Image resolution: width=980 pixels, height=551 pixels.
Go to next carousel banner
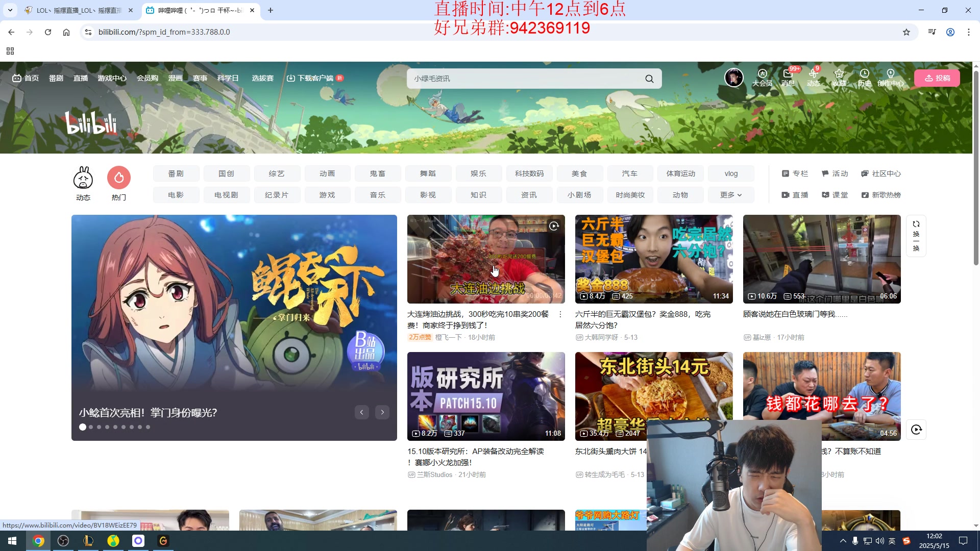(382, 412)
